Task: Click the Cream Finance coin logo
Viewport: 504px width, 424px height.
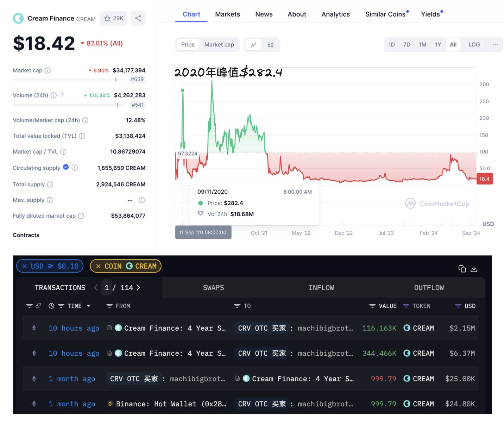Action: [18, 18]
